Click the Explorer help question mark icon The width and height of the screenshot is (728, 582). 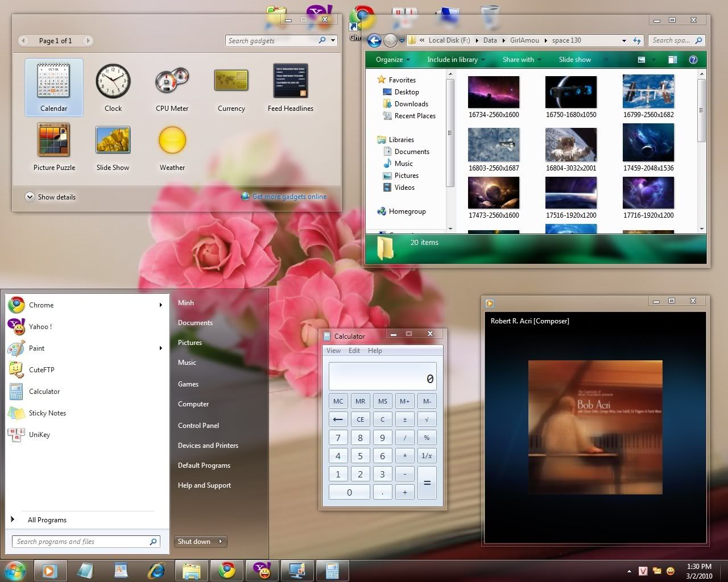(x=693, y=60)
